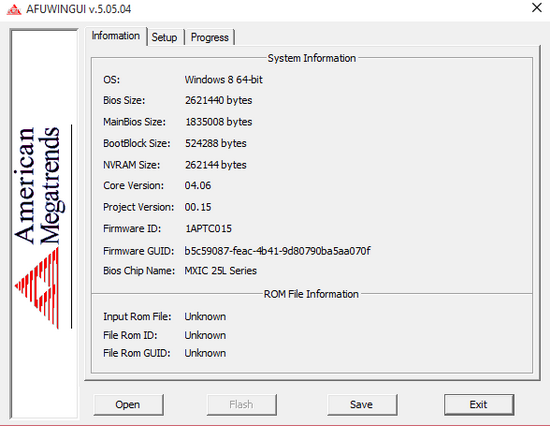Click the 'OS:' label
Viewport: 550px width, 426px height.
point(112,80)
